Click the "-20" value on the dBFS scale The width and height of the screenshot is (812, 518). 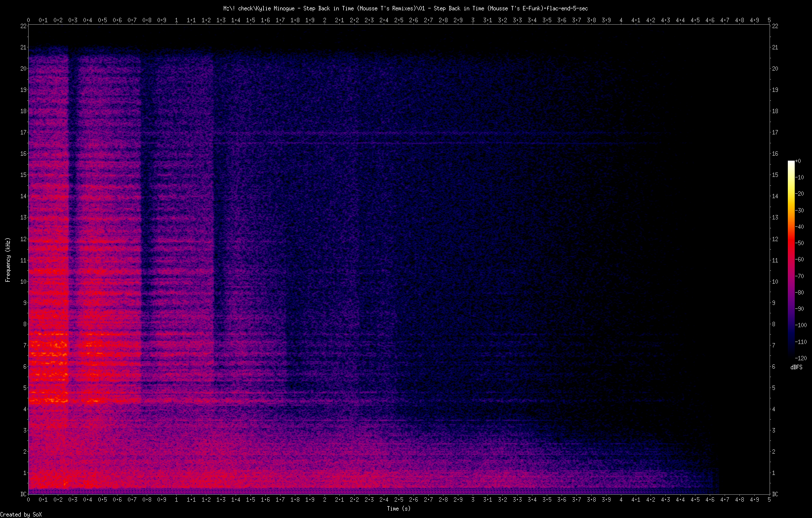coord(800,194)
